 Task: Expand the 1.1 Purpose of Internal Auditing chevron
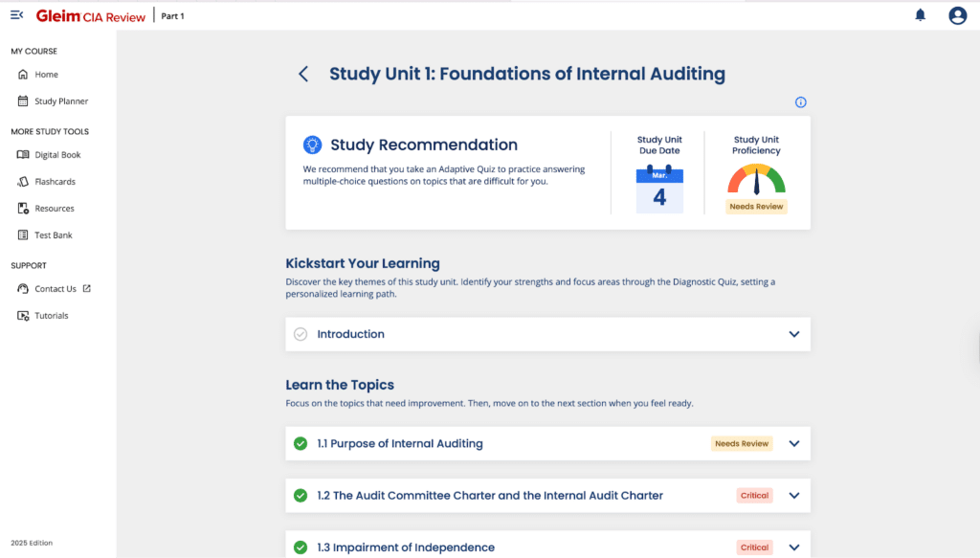[793, 444]
